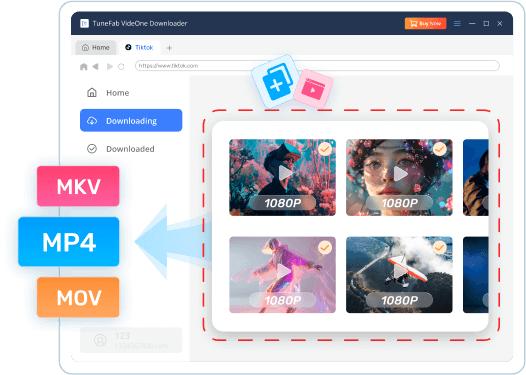
Task: Reload the page with refresh icon
Action: pos(121,66)
